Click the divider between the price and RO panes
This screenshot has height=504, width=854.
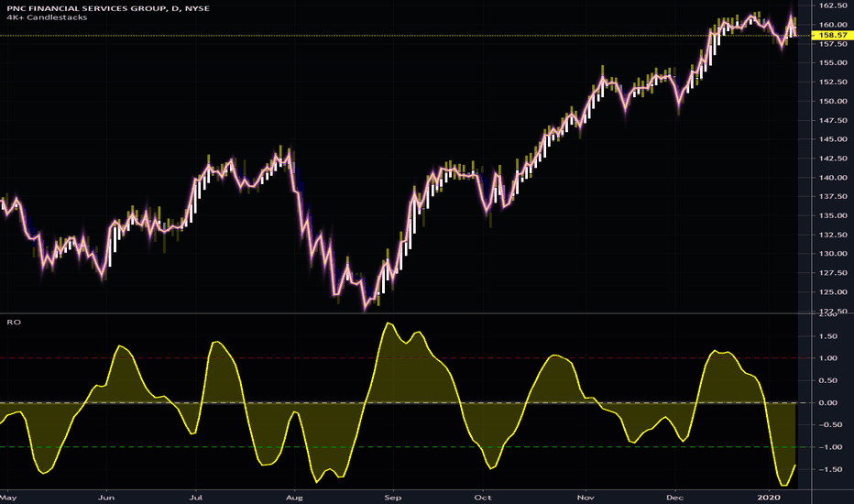(x=427, y=312)
